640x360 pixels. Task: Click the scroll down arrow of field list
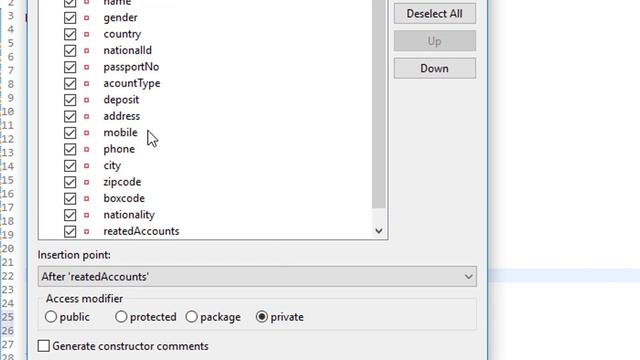tap(379, 231)
